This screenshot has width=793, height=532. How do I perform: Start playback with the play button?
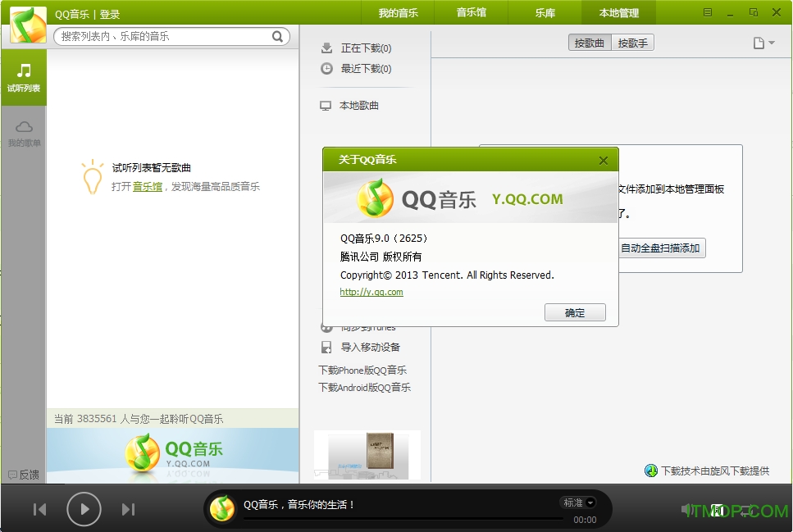pos(84,509)
